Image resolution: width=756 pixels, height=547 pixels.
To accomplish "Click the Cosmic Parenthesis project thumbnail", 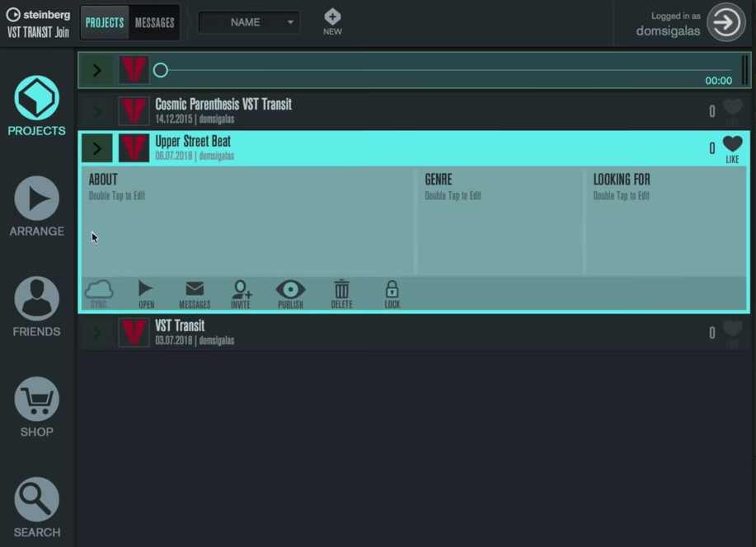I will point(134,111).
